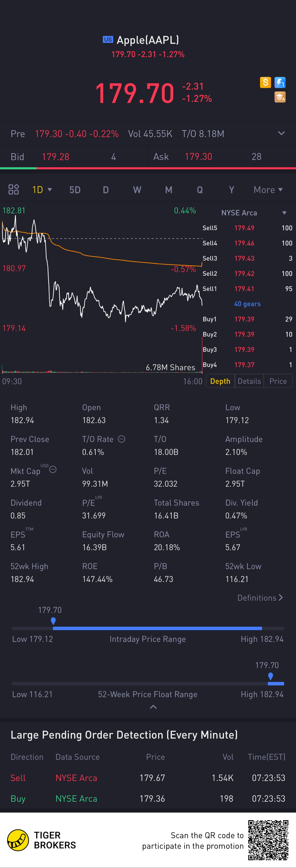Open the chart layout grid icon
Screen dimensions: 296x868
[13, 189]
